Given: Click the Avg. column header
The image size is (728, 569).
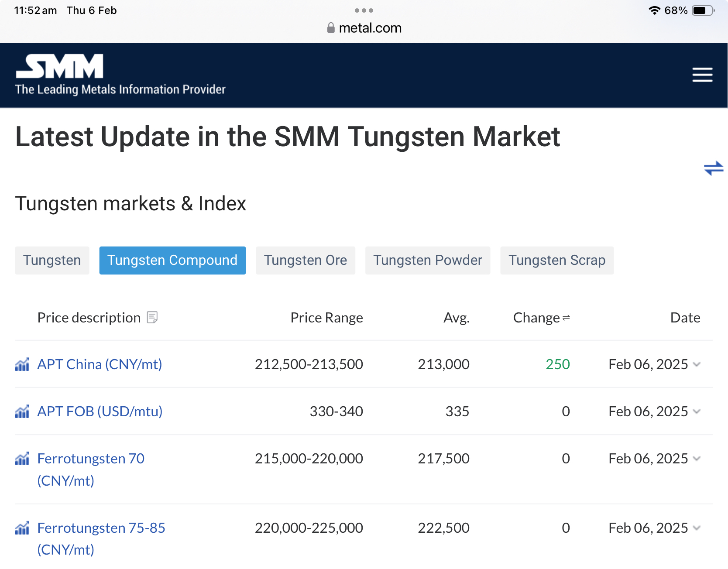Looking at the screenshot, I should pos(457,318).
